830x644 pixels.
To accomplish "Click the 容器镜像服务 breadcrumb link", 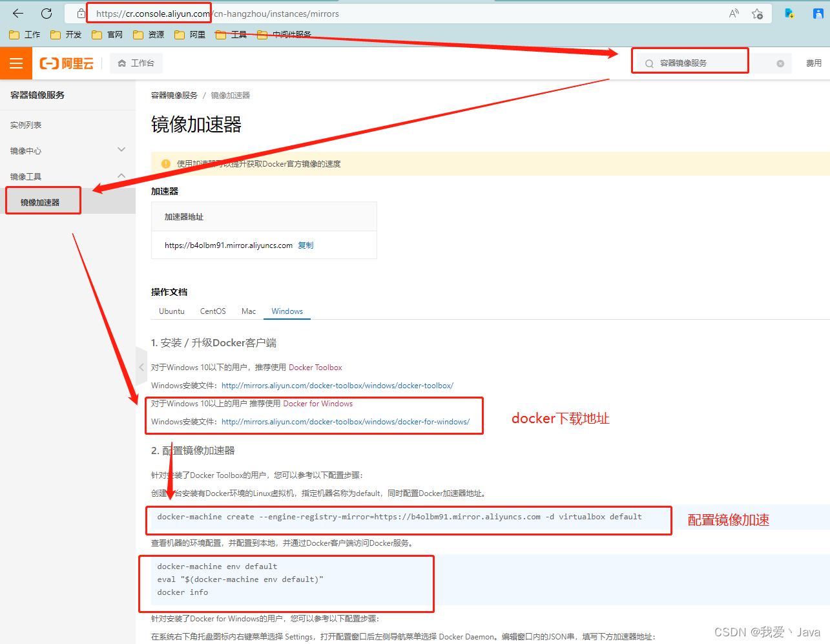I will tap(174, 96).
